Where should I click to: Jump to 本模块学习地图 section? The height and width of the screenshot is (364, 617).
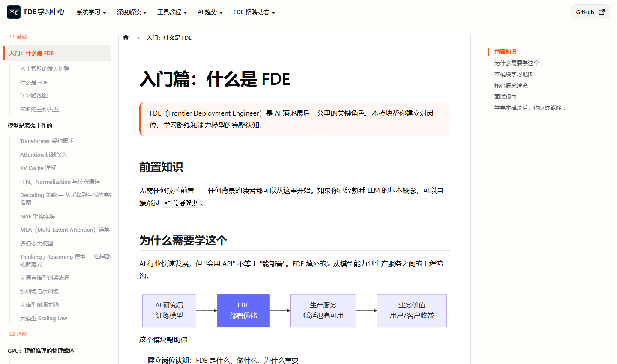point(514,74)
